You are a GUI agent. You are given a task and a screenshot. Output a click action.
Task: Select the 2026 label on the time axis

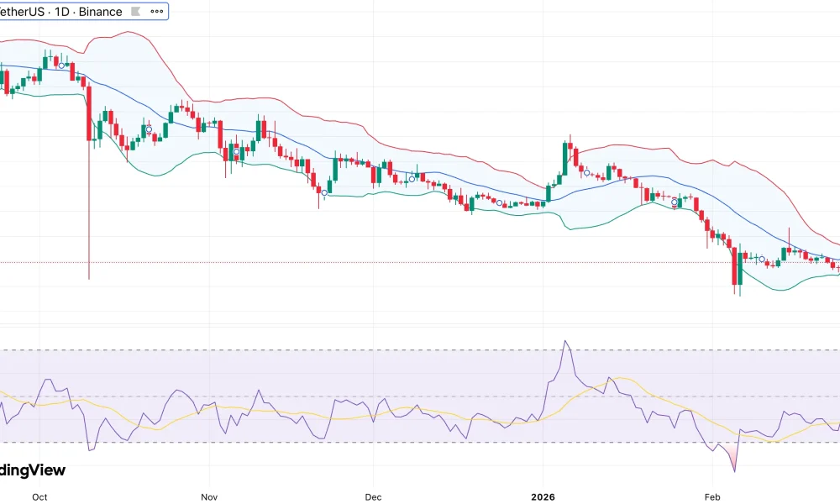[x=543, y=496]
